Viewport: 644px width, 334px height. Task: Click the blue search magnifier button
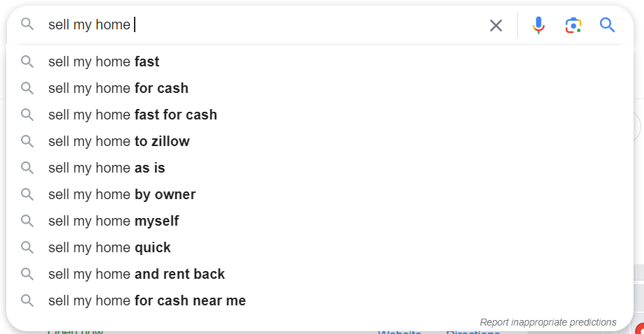(607, 25)
